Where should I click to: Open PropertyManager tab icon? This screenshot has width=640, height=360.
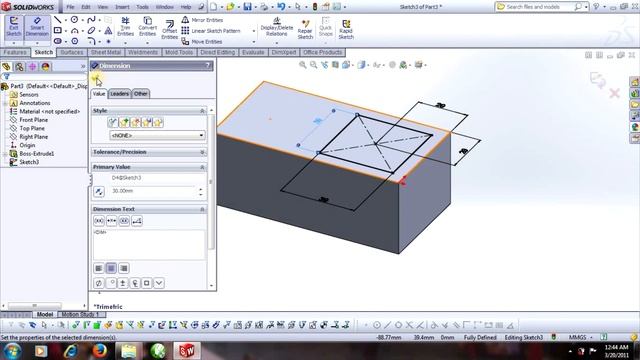[x=19, y=67]
